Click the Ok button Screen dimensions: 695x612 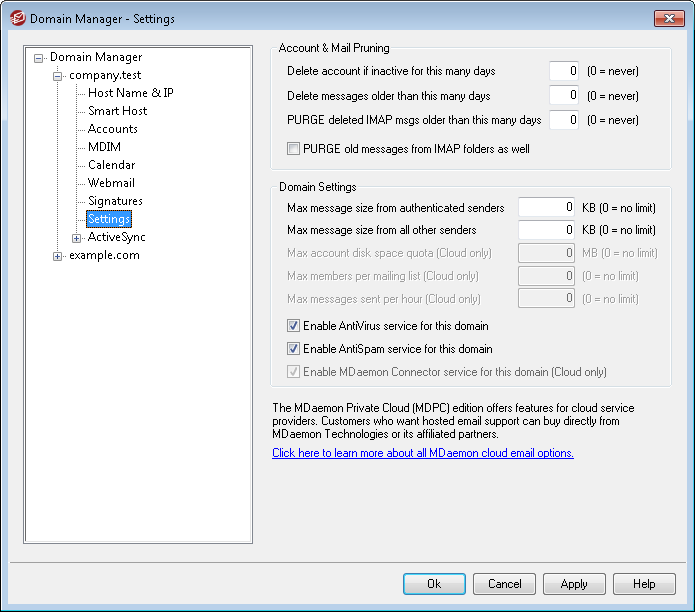click(x=434, y=584)
